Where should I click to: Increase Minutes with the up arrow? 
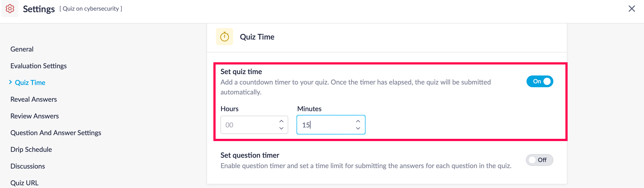(x=358, y=121)
